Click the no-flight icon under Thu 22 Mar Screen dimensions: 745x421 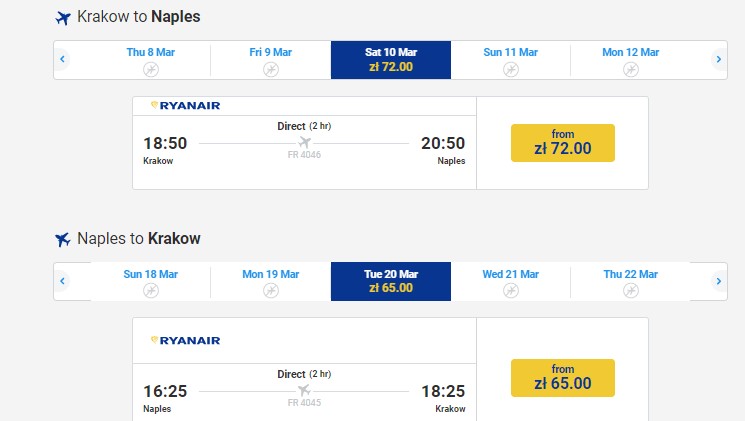point(631,291)
